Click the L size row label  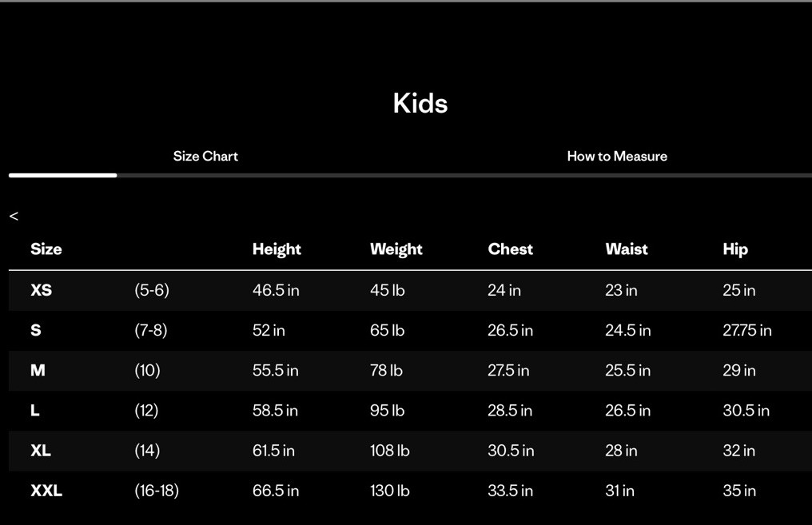35,410
